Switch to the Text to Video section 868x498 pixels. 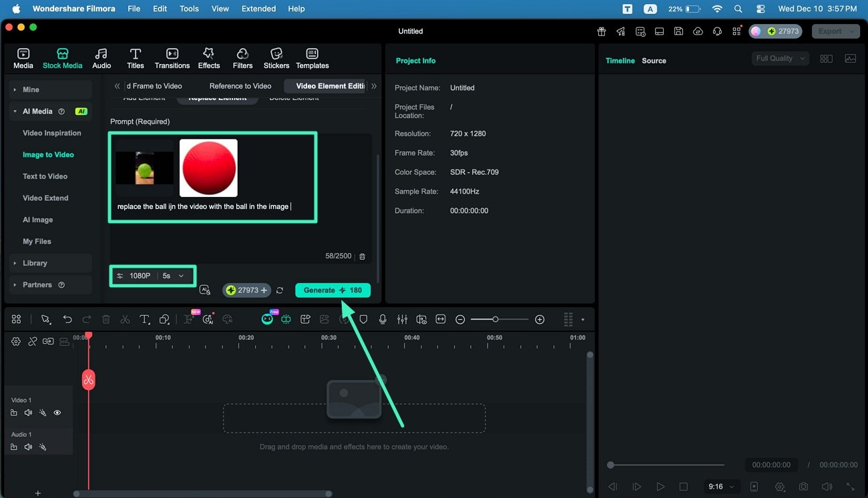44,176
